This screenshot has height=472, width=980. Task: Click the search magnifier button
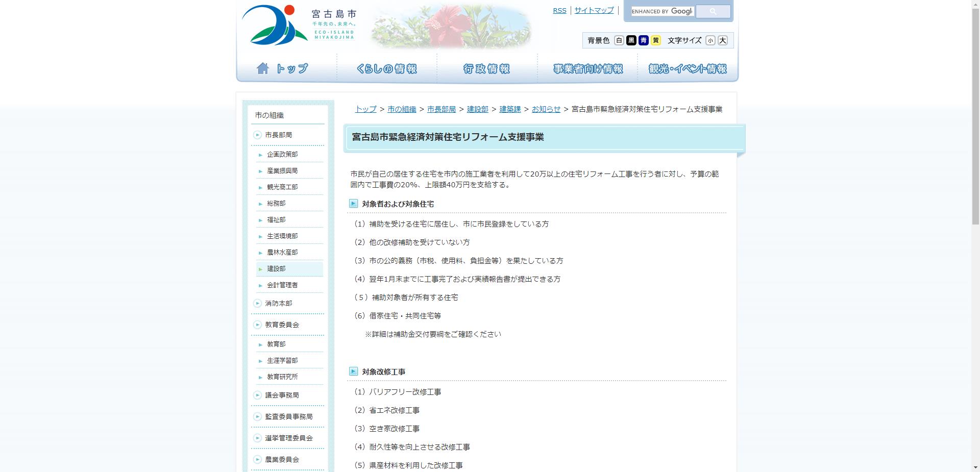pyautogui.click(x=713, y=11)
